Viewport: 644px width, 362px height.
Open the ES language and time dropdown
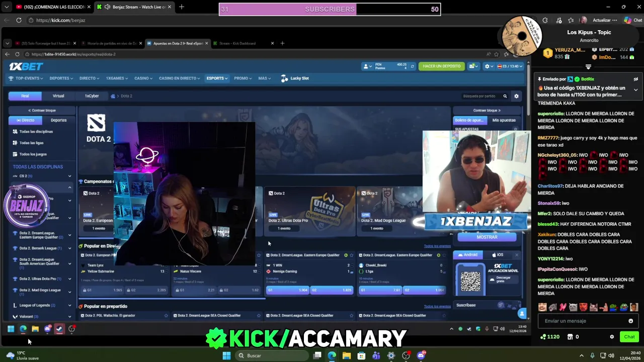[x=510, y=66]
